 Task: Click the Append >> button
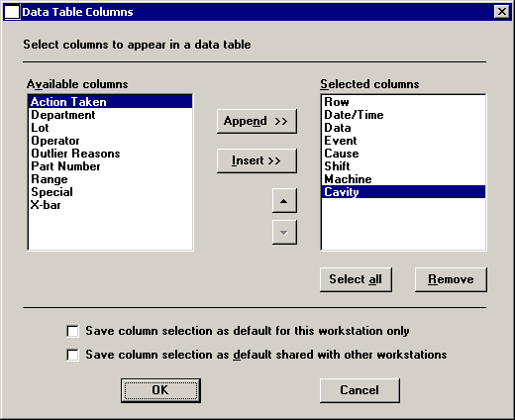pyautogui.click(x=257, y=121)
